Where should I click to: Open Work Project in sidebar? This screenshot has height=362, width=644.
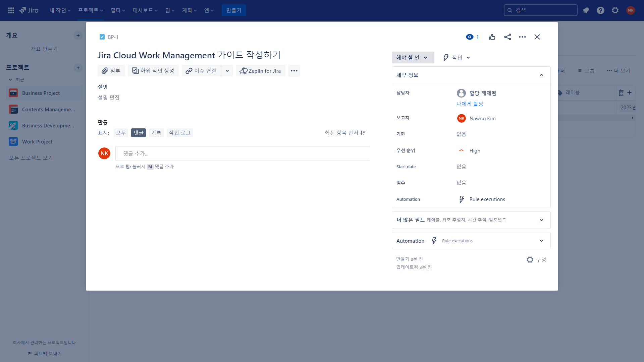(44, 141)
